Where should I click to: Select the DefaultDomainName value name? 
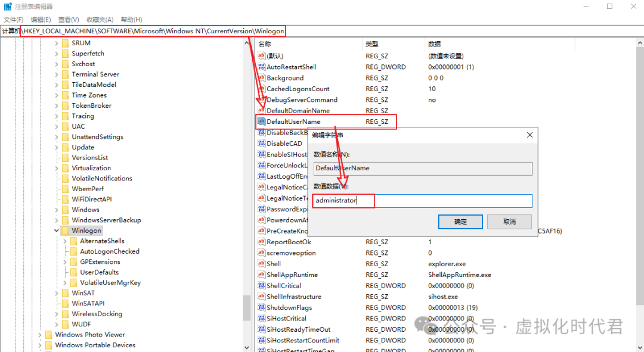[298, 111]
